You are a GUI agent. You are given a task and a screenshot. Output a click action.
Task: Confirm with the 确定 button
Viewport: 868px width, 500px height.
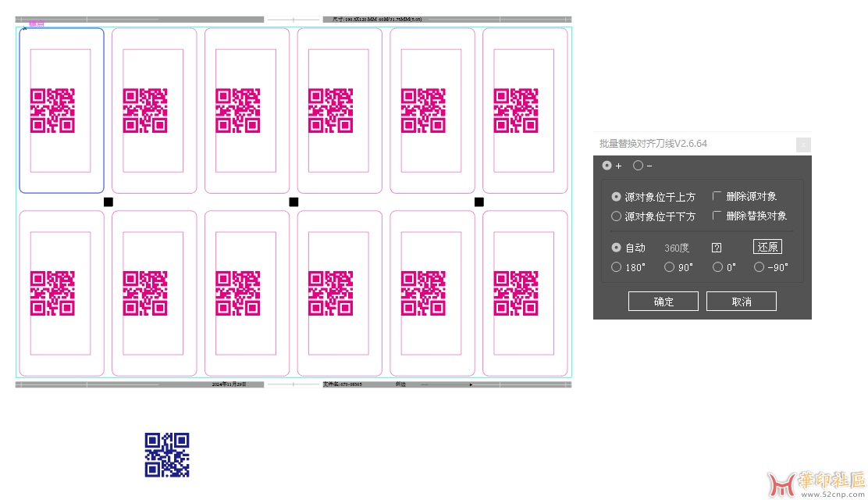(663, 302)
